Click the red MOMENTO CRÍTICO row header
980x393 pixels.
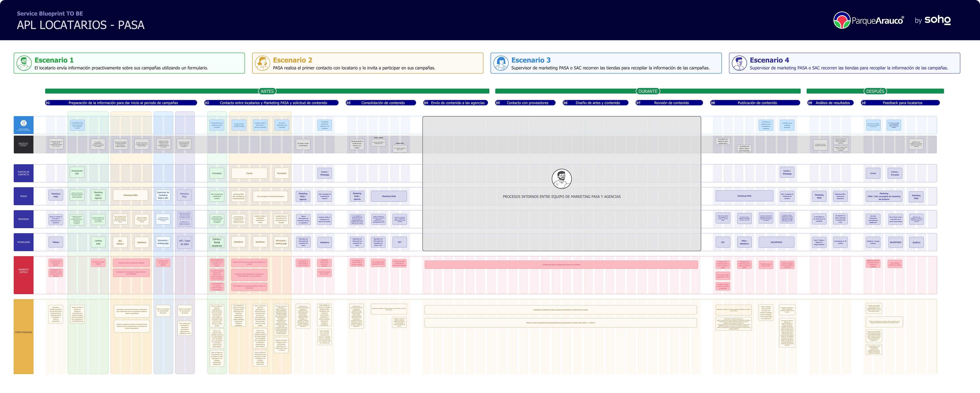(23, 275)
